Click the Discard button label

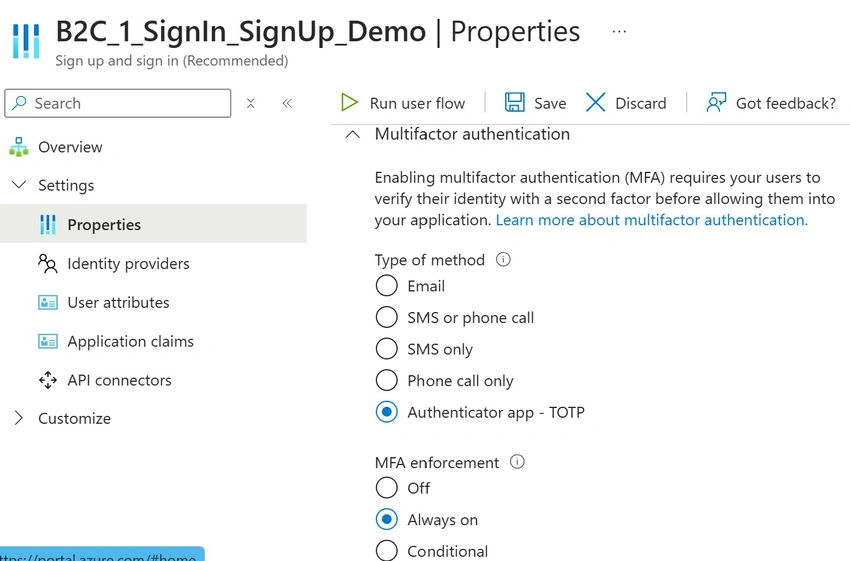641,103
